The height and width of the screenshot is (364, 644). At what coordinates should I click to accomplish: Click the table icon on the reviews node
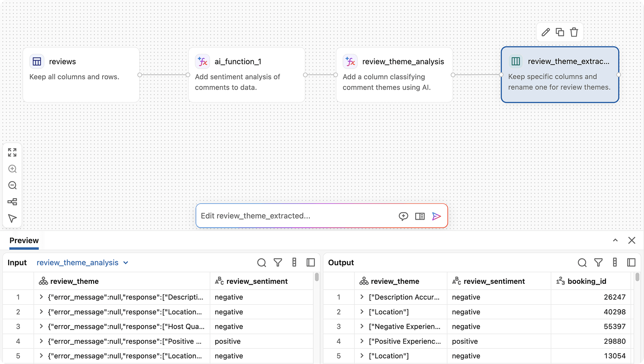point(37,62)
